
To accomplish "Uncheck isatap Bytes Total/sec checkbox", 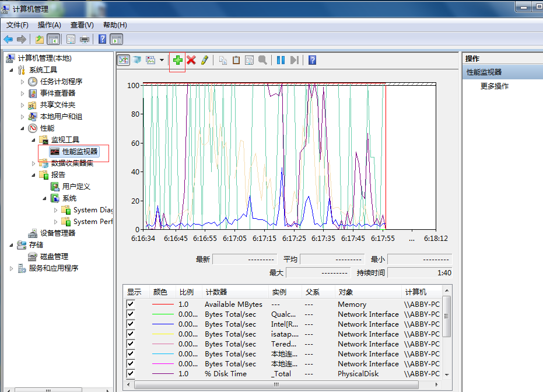I will pyautogui.click(x=131, y=334).
